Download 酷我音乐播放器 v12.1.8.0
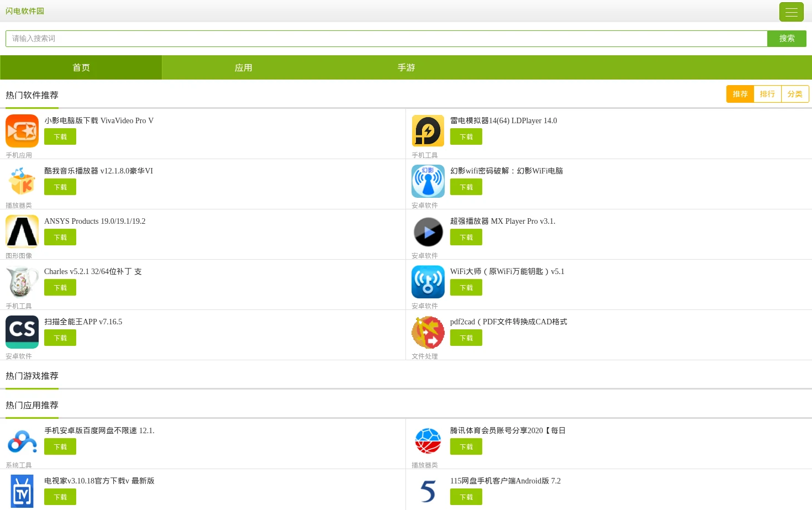 pos(60,187)
